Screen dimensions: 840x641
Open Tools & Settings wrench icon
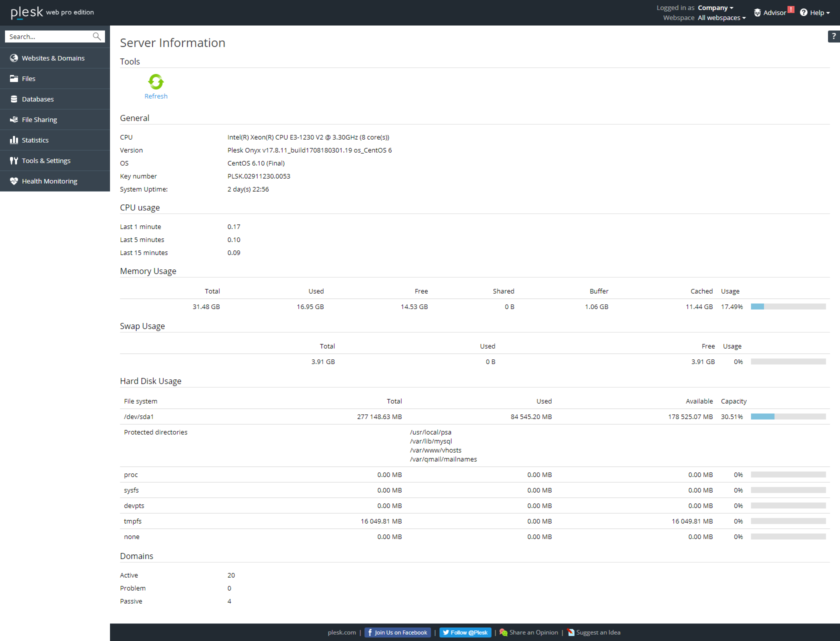click(x=14, y=160)
